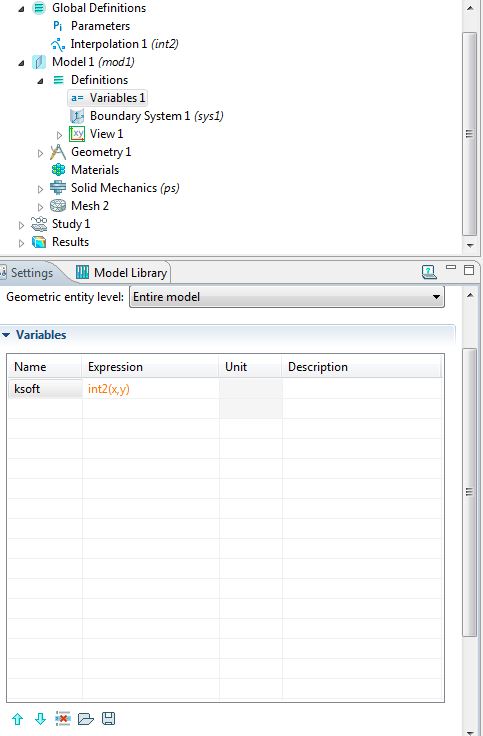This screenshot has height=736, width=483.
Task: Click the Save to File disk icon
Action: [x=108, y=719]
